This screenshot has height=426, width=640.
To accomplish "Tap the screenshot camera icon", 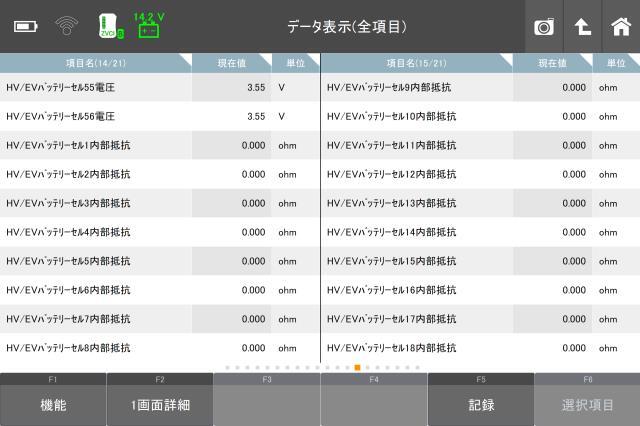I will [x=544, y=27].
